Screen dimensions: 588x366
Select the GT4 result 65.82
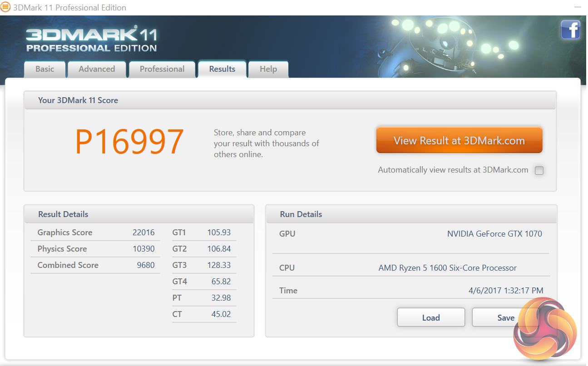pos(221,282)
